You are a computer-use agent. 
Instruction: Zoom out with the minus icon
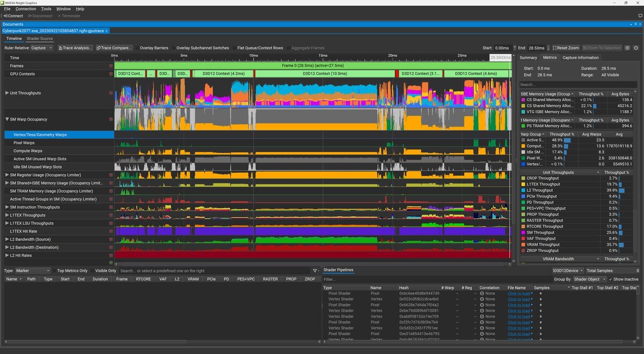[635, 48]
